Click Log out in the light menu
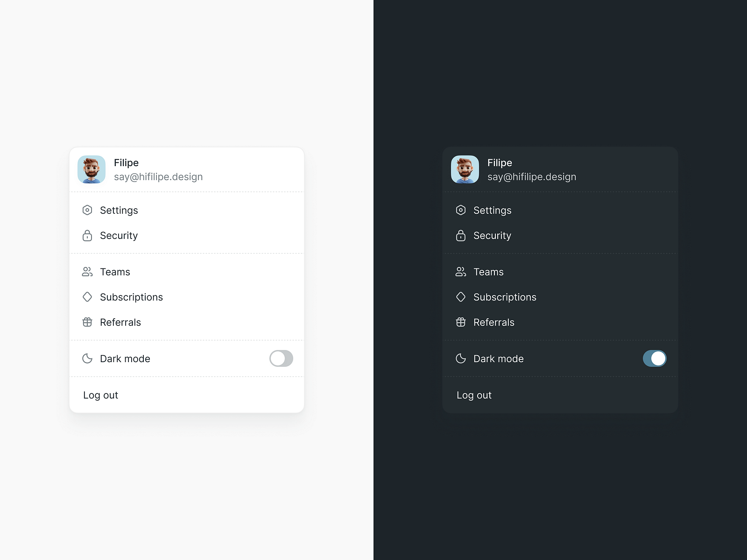The height and width of the screenshot is (560, 747). pos(100,395)
